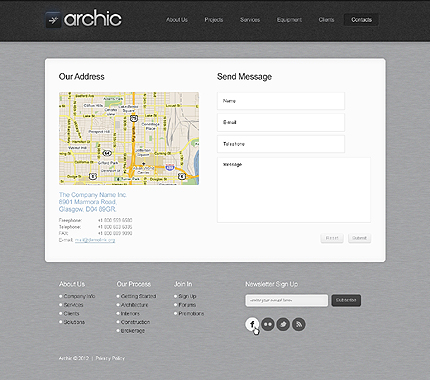This screenshot has width=430, height=380.
Task: Open Sign Up footer link
Action: click(187, 296)
